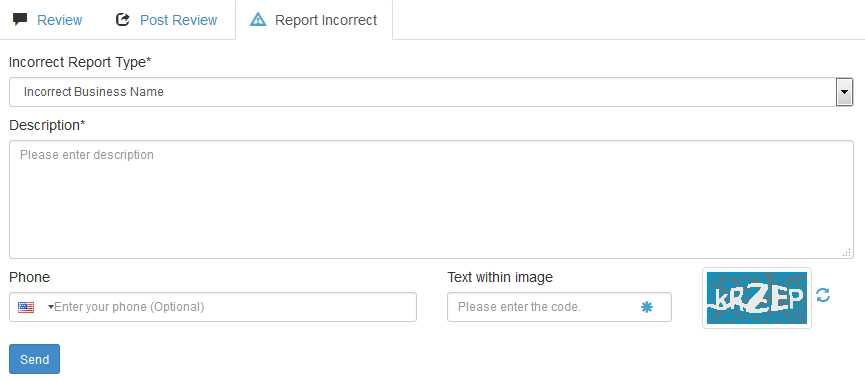The image size is (865, 381).
Task: Click the 'Incorrect Report Type*' label
Action: coord(80,62)
